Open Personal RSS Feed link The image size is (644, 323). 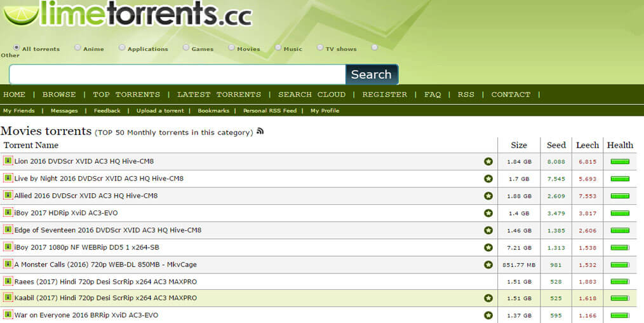pos(269,111)
